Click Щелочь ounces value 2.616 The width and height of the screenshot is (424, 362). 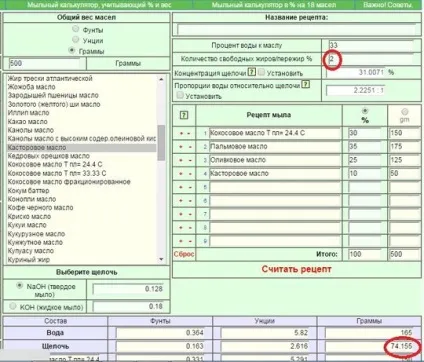265,346
